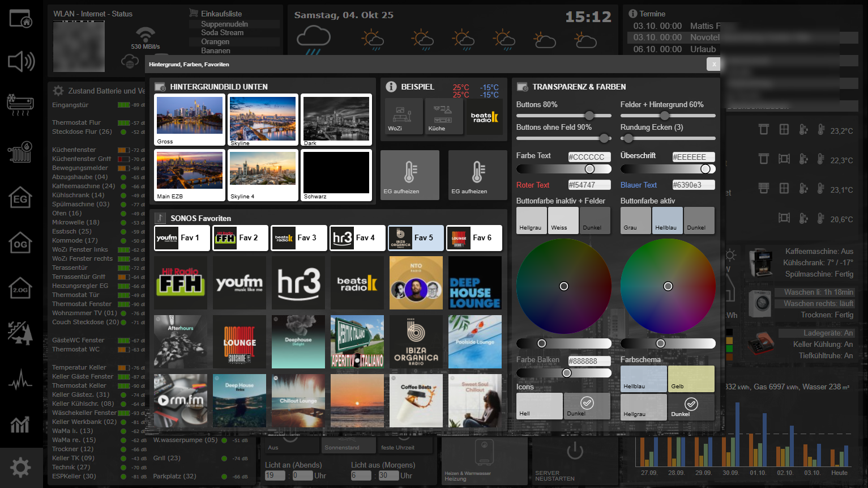Click the left EG aufheizen example button
Viewport: 868px width, 488px height.
click(x=409, y=175)
